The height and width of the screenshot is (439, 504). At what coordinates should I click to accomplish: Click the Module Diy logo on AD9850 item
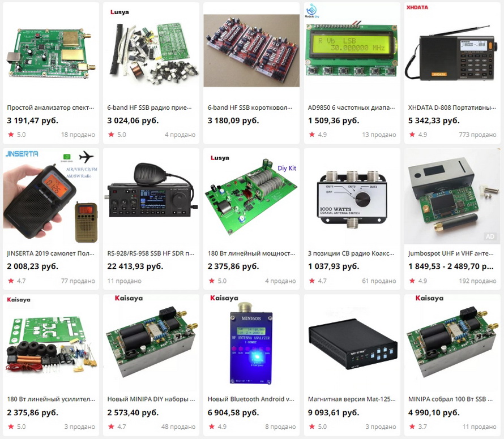pyautogui.click(x=311, y=11)
